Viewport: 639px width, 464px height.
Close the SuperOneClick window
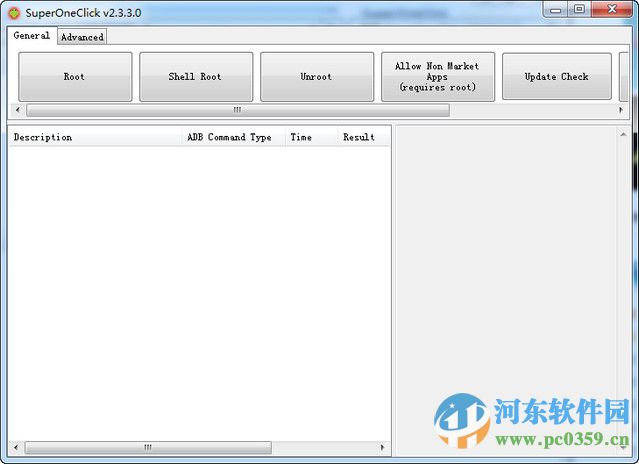click(x=612, y=10)
